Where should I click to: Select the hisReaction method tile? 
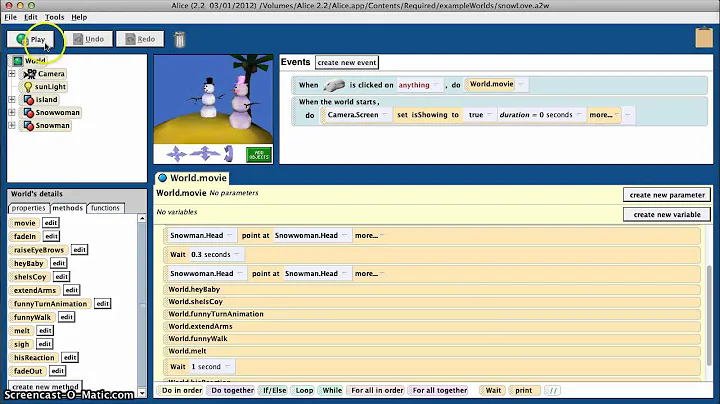point(34,358)
